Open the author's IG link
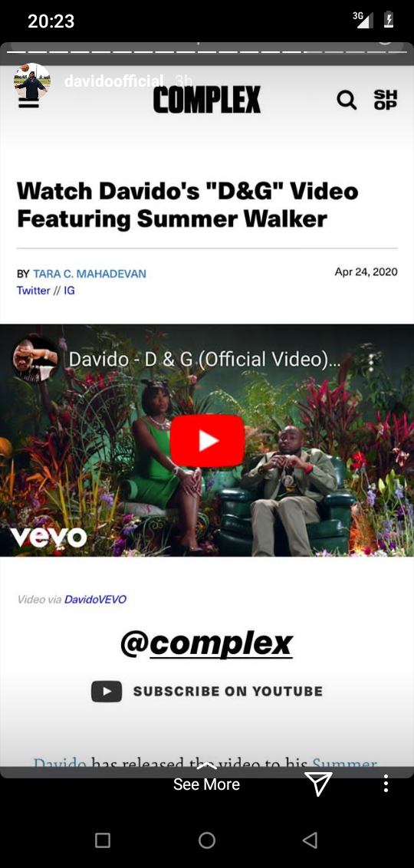The height and width of the screenshot is (868, 414). click(x=69, y=291)
